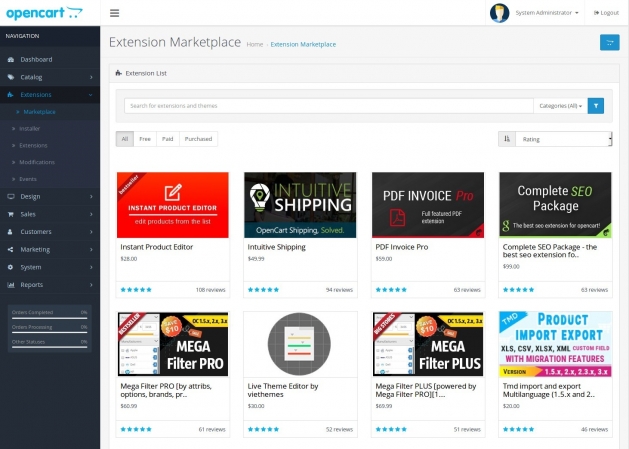
Task: Select the Free filter tab
Action: click(x=145, y=139)
